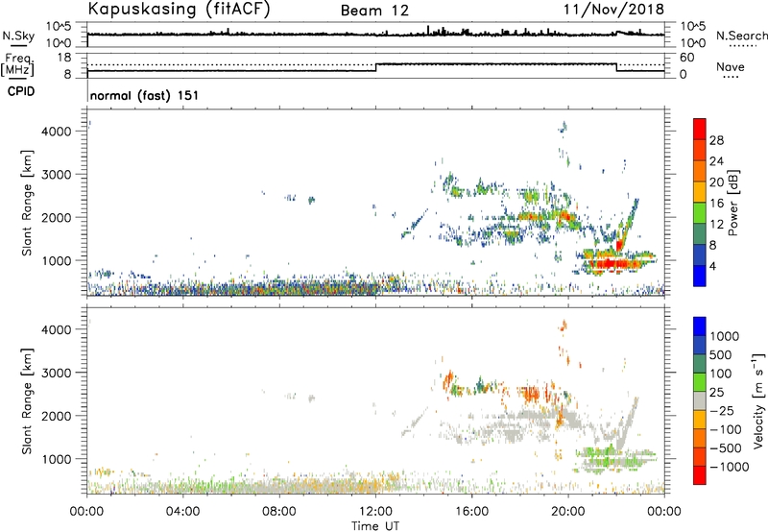This screenshot has height=532, width=768.
Task: Click the date '11/Nov/2018'
Action: point(613,10)
